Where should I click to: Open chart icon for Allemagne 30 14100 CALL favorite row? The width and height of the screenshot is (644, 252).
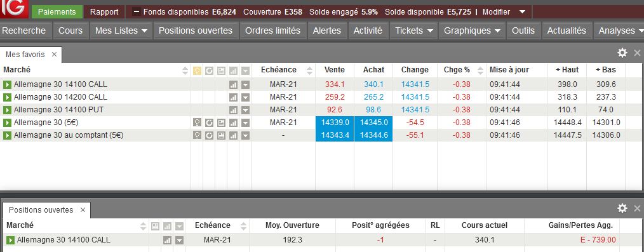click(x=233, y=84)
